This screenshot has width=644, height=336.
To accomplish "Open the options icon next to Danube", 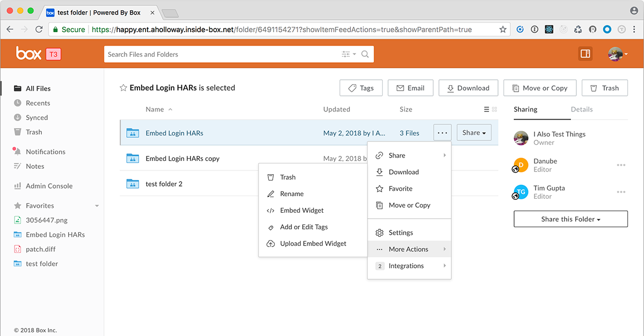I will click(x=621, y=165).
